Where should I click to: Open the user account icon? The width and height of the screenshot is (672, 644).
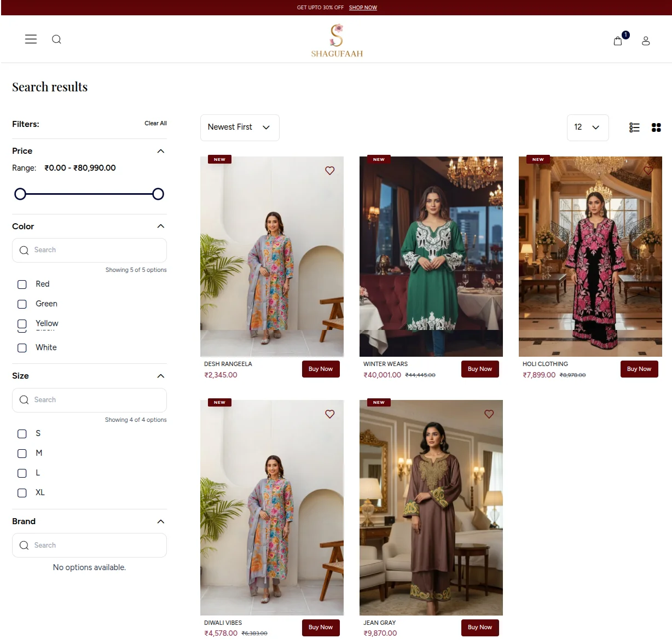tap(646, 41)
